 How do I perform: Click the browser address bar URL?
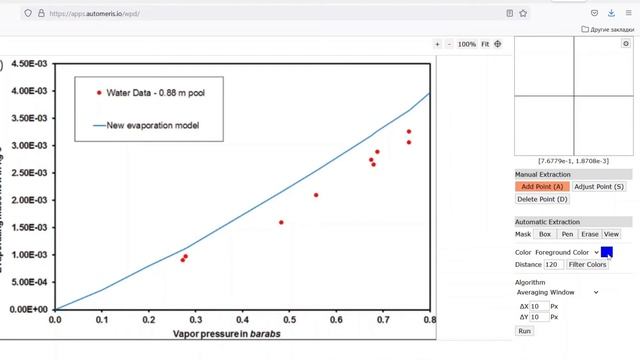[x=95, y=13]
